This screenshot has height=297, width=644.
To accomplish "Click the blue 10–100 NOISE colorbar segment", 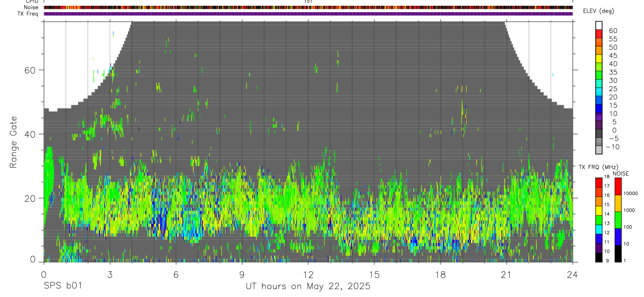I will [618, 237].
